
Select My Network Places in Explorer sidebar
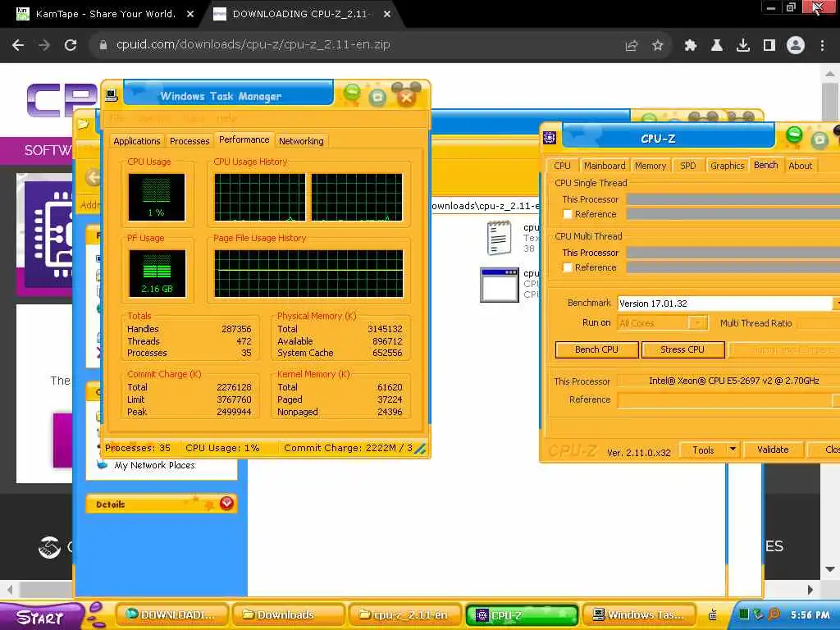point(154,465)
